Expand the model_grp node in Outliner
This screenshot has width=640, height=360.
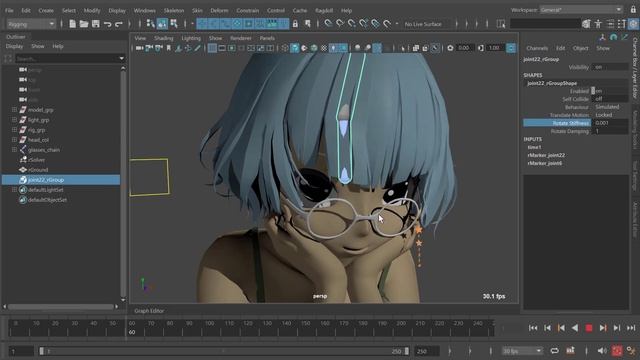point(14,110)
